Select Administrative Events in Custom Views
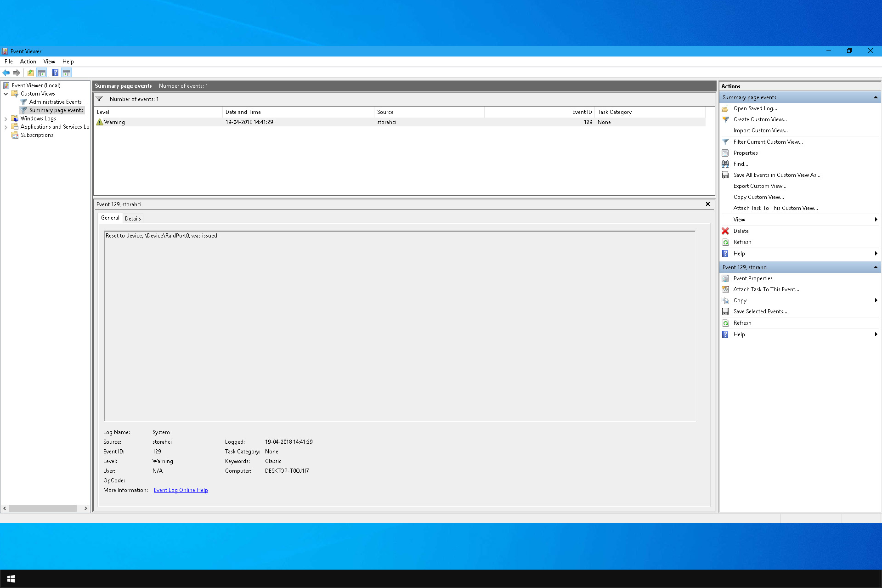882x588 pixels. [55, 102]
